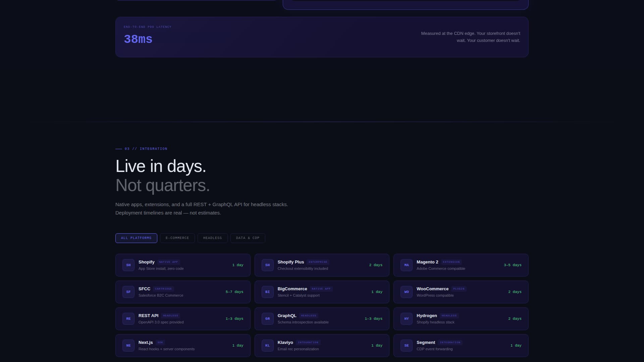
Task: Click "Salesforce B2C Commerce" description
Action: [x=161, y=296]
